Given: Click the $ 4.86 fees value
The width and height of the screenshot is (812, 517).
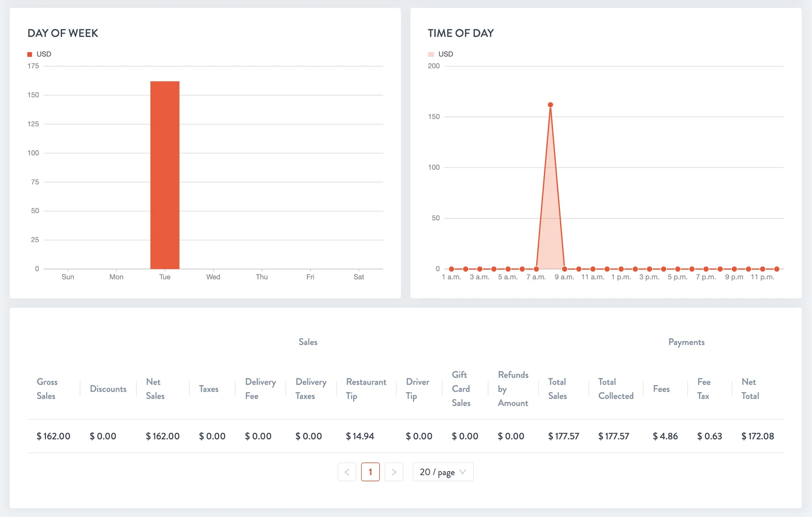Looking at the screenshot, I should pos(665,436).
